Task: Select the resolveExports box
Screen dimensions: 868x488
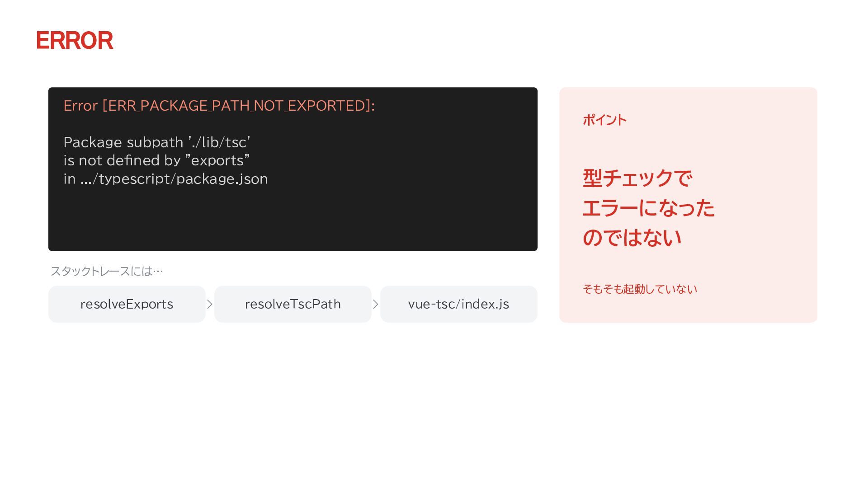Action: click(x=127, y=304)
